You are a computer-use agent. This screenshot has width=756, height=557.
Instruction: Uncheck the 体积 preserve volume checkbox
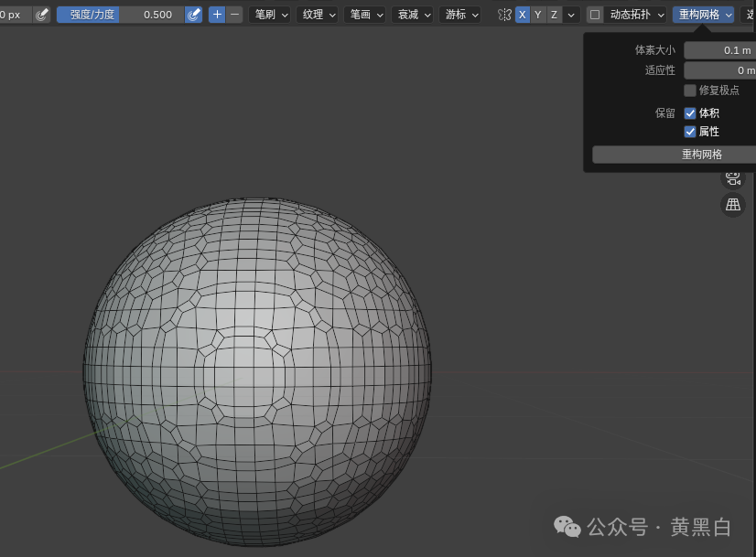(690, 113)
